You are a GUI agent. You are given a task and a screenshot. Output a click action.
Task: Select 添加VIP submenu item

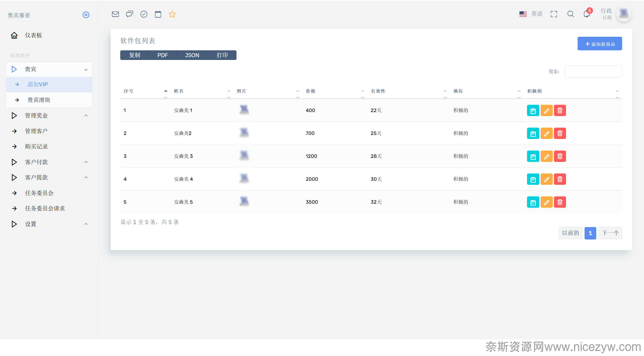[49, 85]
